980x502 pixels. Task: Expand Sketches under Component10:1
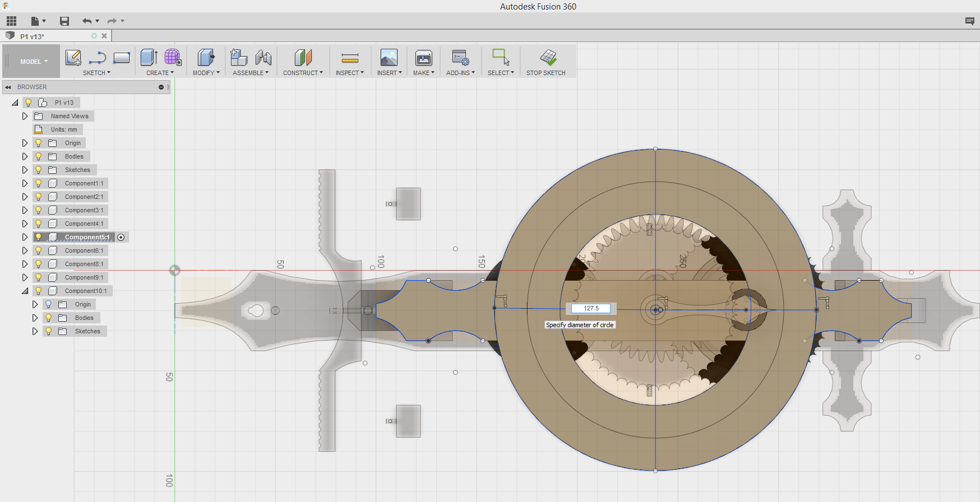pyautogui.click(x=35, y=331)
